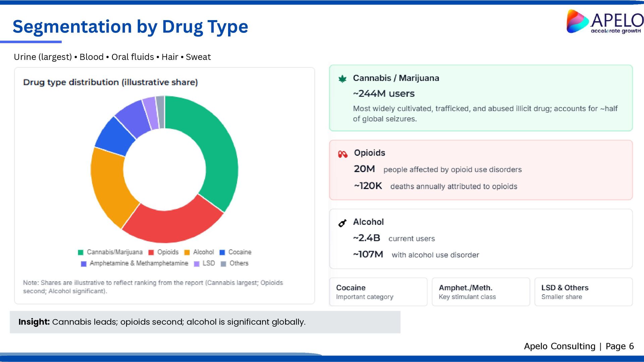Toggle Cannabis/Marijuana legend swatch
This screenshot has height=362, width=644.
click(80, 252)
